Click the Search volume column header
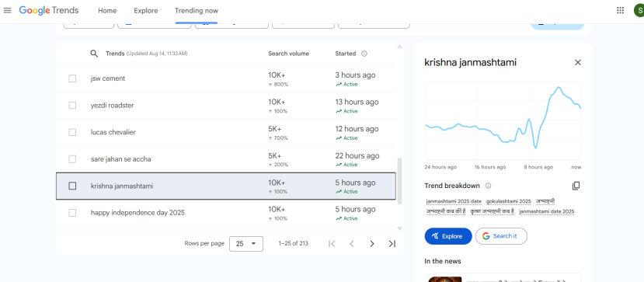This screenshot has width=644, height=282. tap(289, 54)
